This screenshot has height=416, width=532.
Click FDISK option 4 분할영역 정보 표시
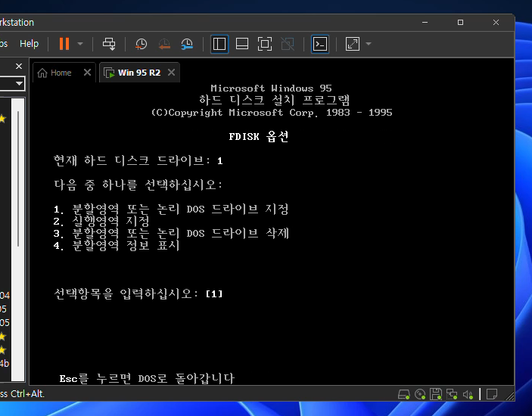117,246
